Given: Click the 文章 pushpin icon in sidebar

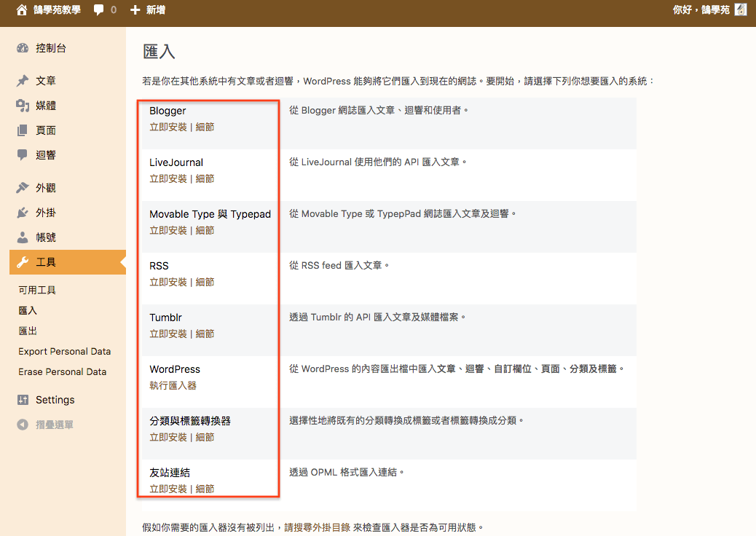Looking at the screenshot, I should coord(23,81).
